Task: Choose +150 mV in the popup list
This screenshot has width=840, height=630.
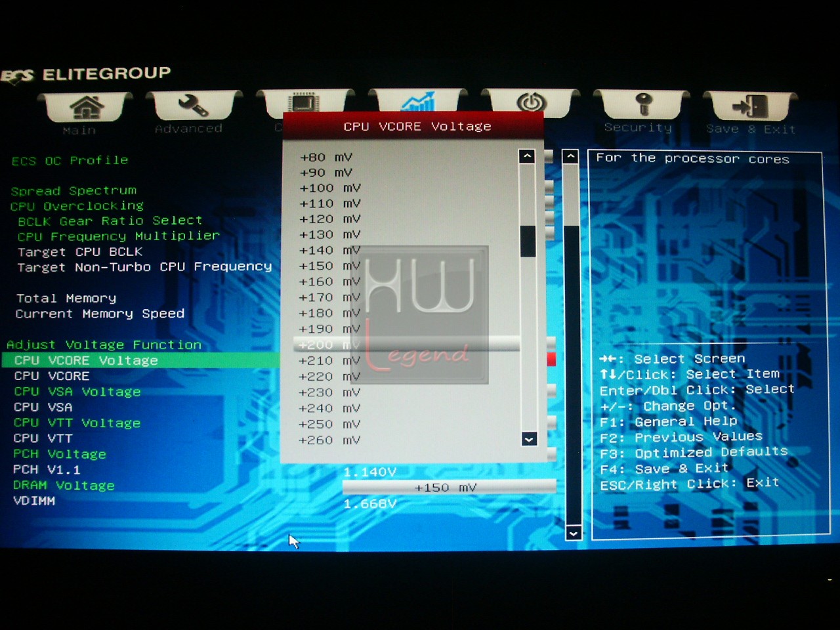Action: pos(330,266)
